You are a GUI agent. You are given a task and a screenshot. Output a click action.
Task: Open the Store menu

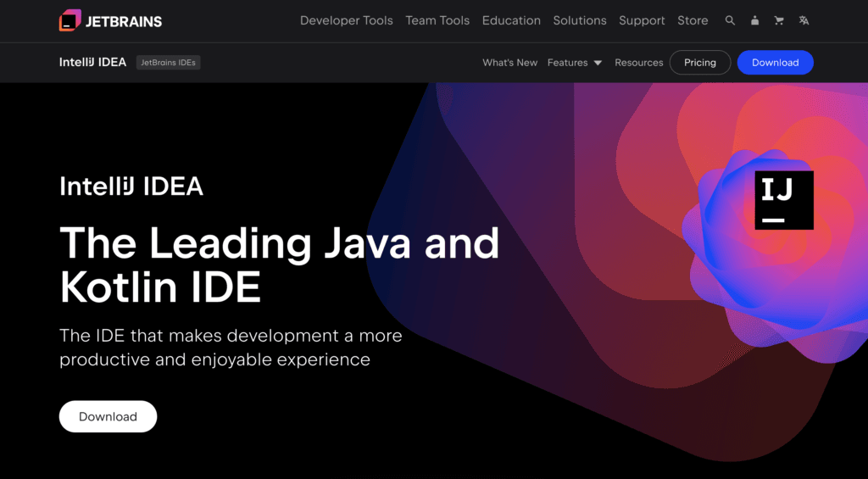point(693,20)
